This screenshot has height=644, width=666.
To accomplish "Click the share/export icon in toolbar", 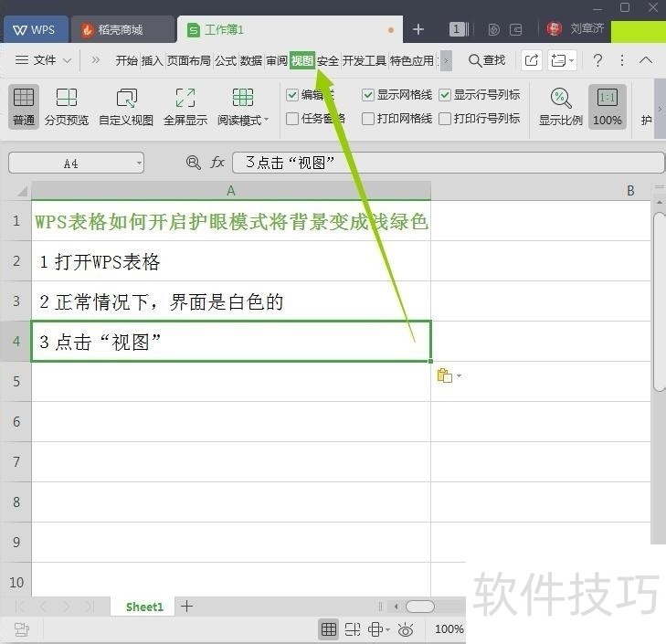I will (532, 60).
